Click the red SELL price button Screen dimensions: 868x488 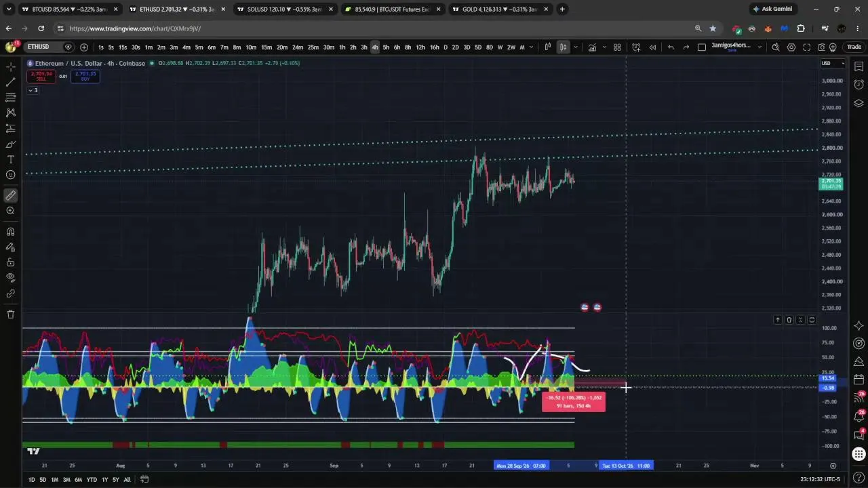(x=41, y=76)
